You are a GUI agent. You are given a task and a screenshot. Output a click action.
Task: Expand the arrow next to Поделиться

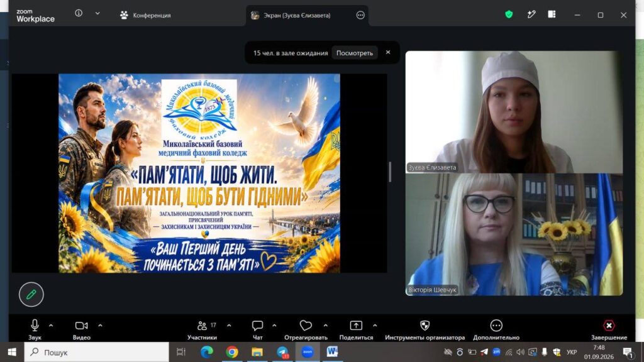point(375,326)
